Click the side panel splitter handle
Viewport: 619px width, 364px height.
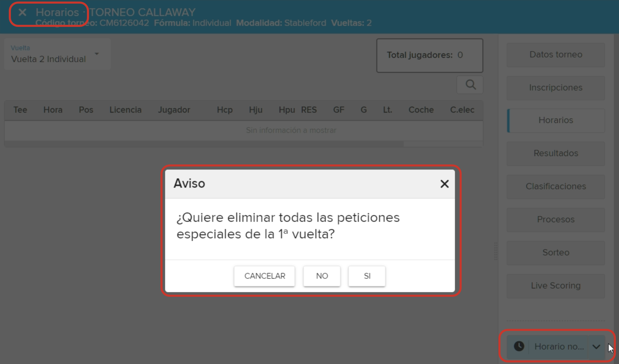[496, 251]
